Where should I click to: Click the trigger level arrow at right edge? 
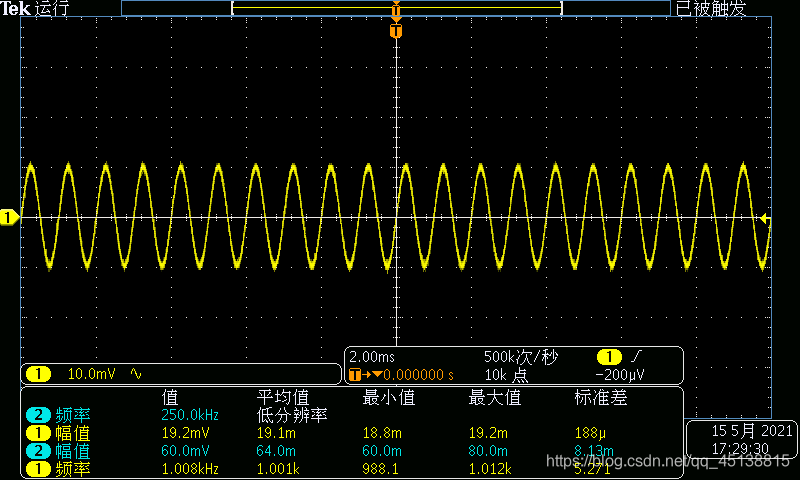[764, 218]
